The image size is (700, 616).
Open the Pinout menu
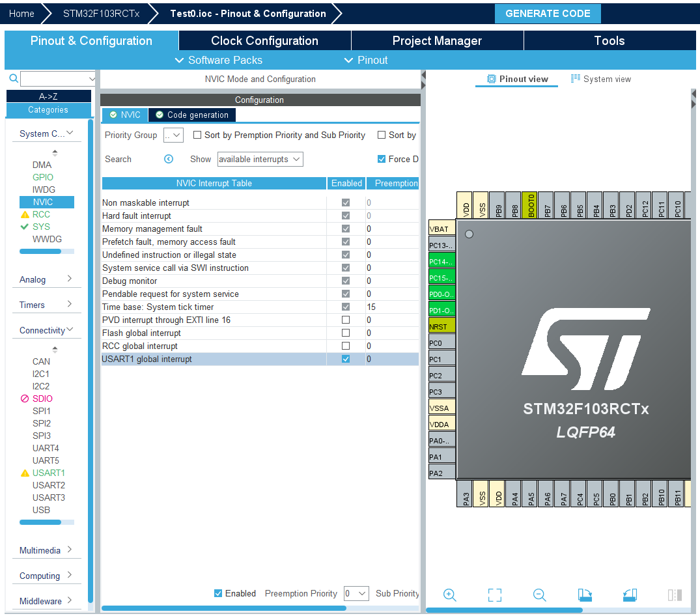pos(366,60)
